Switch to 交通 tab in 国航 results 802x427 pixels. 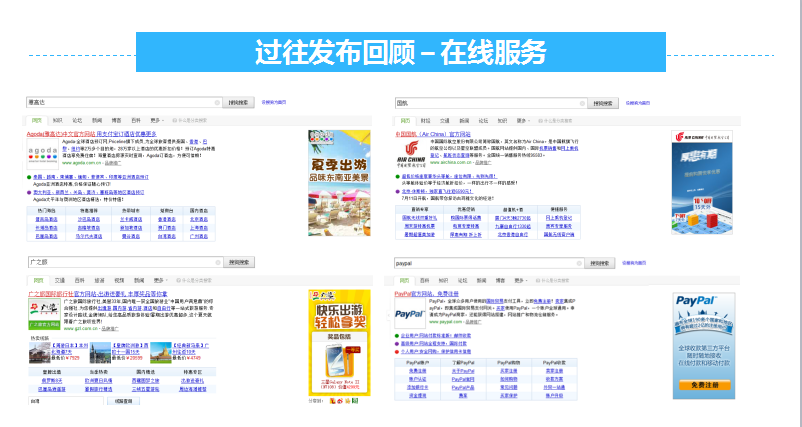click(444, 121)
